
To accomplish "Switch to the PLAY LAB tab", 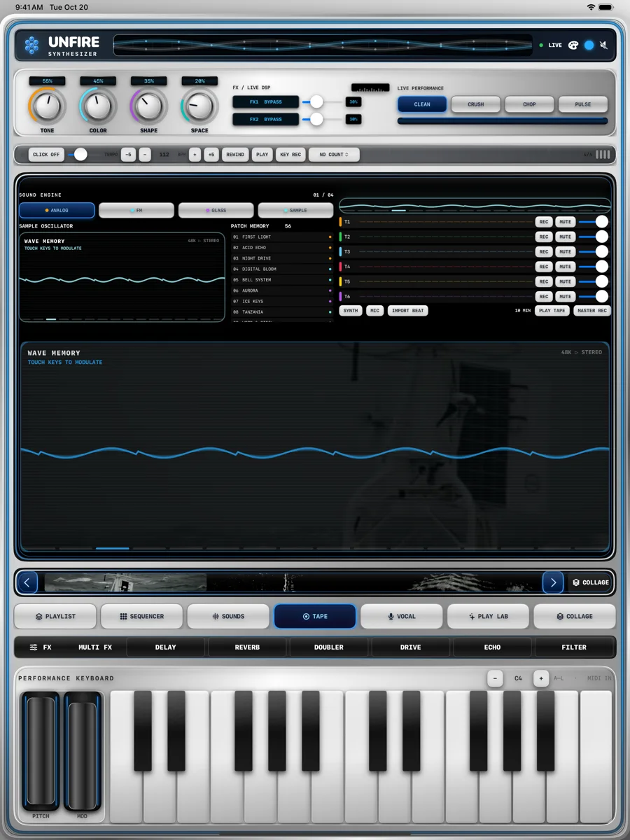I will [x=488, y=617].
